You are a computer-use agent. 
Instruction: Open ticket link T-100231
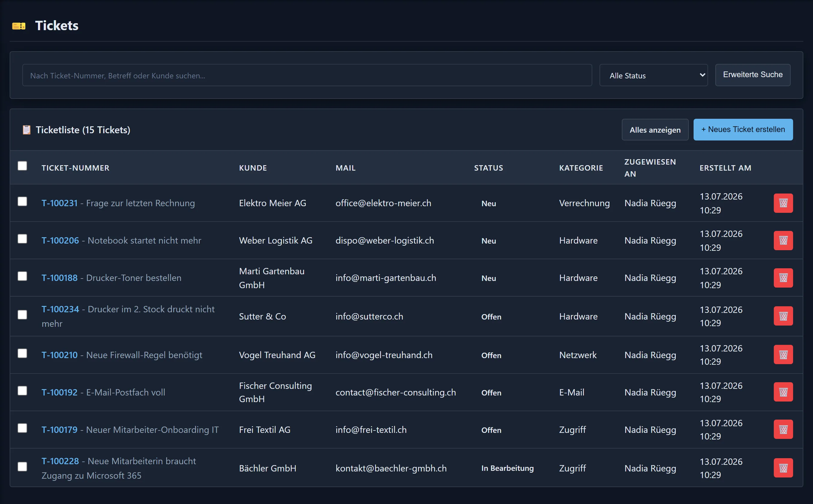pos(59,203)
